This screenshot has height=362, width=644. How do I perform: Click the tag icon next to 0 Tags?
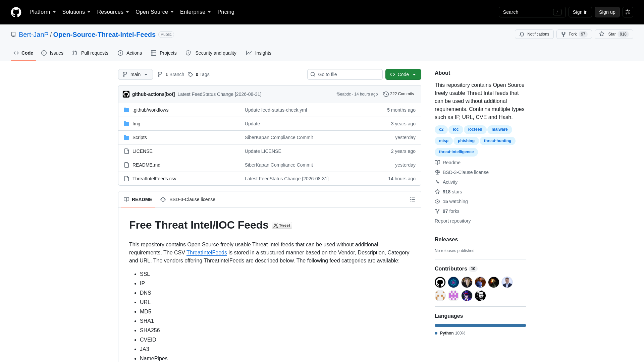(190, 74)
